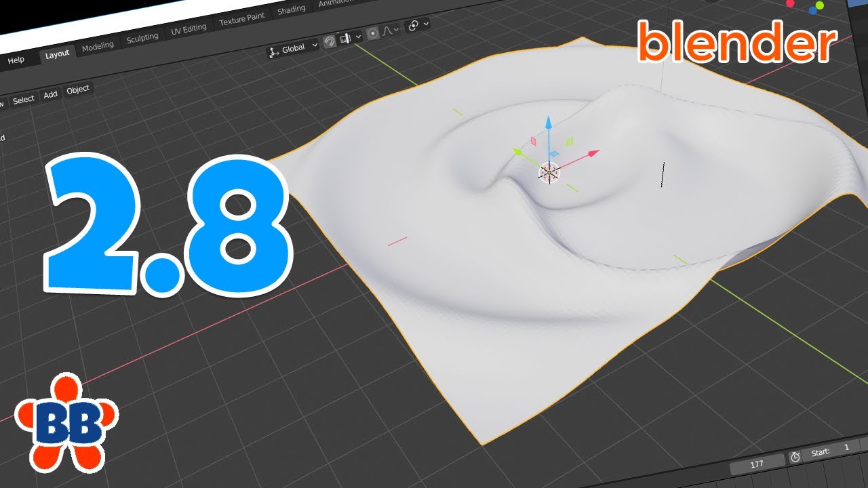Image resolution: width=868 pixels, height=488 pixels.
Task: Open the Help menu
Action: click(16, 60)
